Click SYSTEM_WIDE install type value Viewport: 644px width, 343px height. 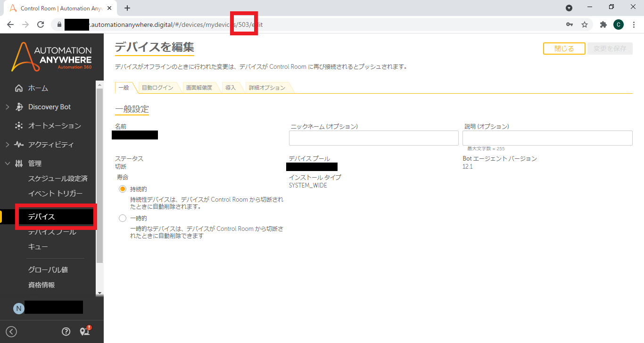pos(308,185)
